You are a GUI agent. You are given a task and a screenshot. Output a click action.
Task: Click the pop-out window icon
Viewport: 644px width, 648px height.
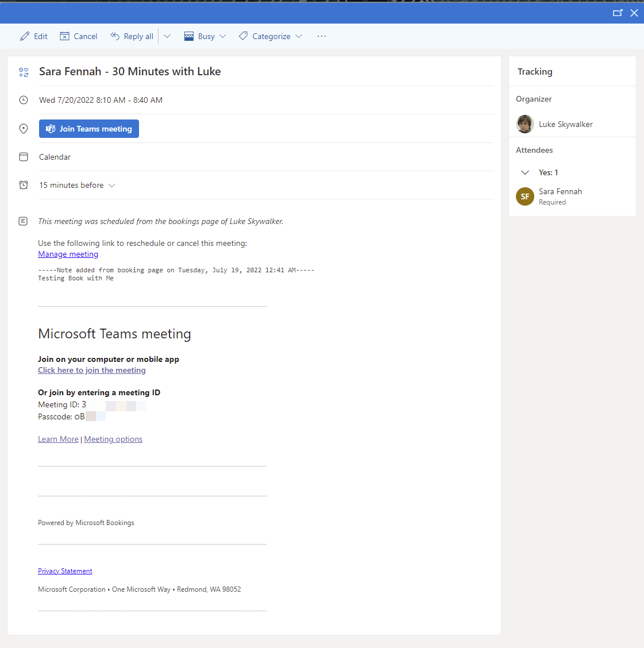tap(618, 13)
